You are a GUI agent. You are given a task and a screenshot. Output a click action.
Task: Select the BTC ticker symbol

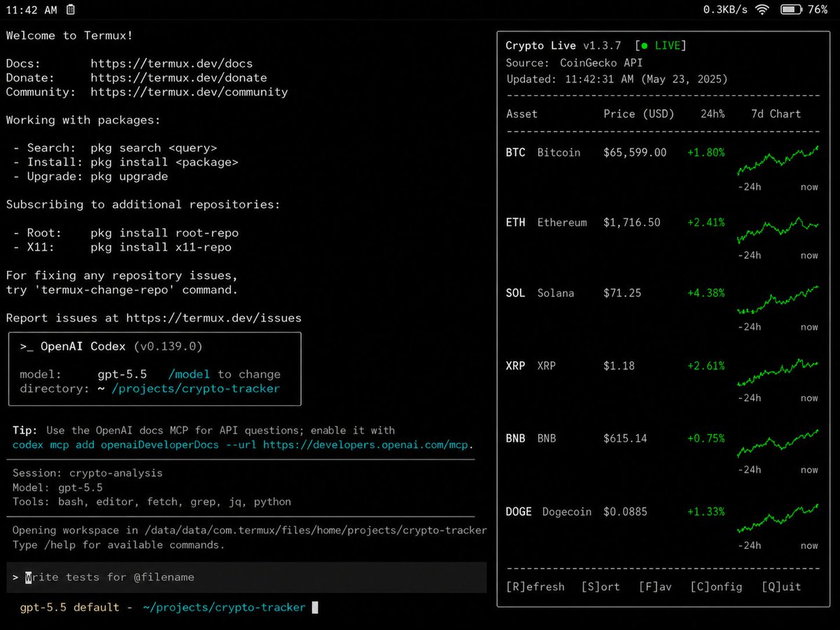[515, 153]
